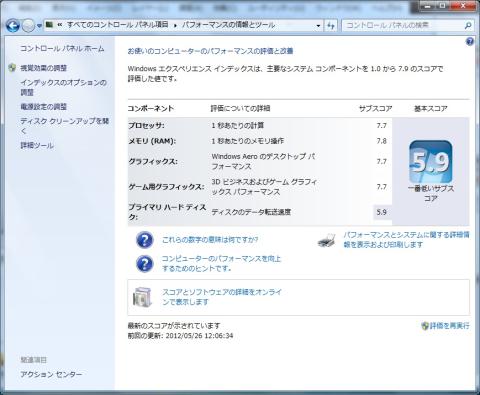This screenshot has height=395, width=480.
Task: Click the 1 秒あたりのメモリ操作 description
Action: pos(248,141)
